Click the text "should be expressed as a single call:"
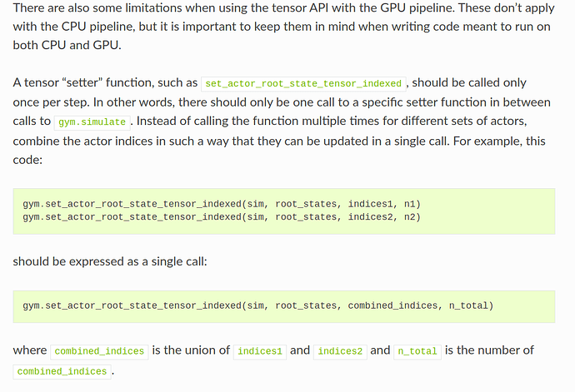The height and width of the screenshot is (392, 575). point(111,261)
